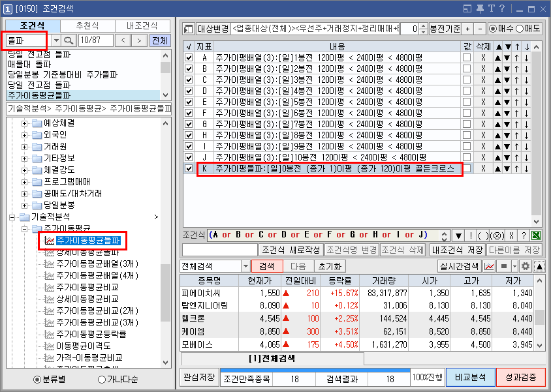Select the 매수 radio button
551x392 pixels.
tap(493, 29)
